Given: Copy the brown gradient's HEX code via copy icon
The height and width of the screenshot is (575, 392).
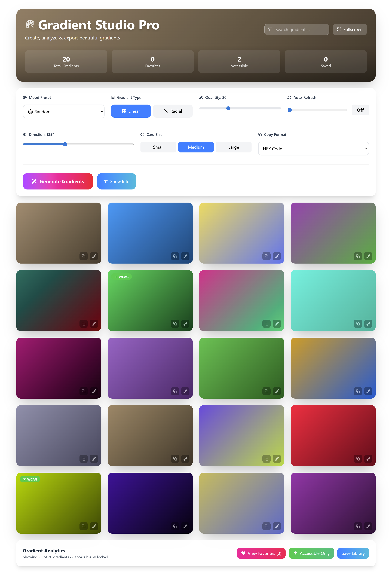Looking at the screenshot, I should (84, 256).
